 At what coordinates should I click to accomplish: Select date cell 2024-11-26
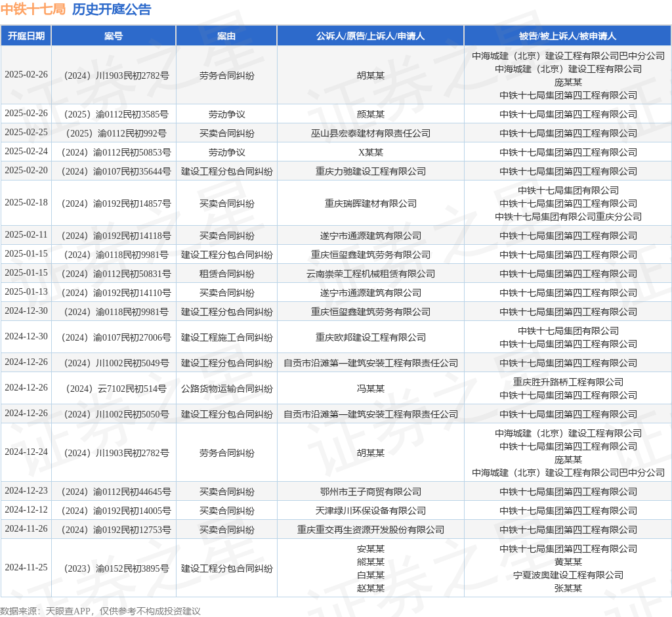(26, 528)
